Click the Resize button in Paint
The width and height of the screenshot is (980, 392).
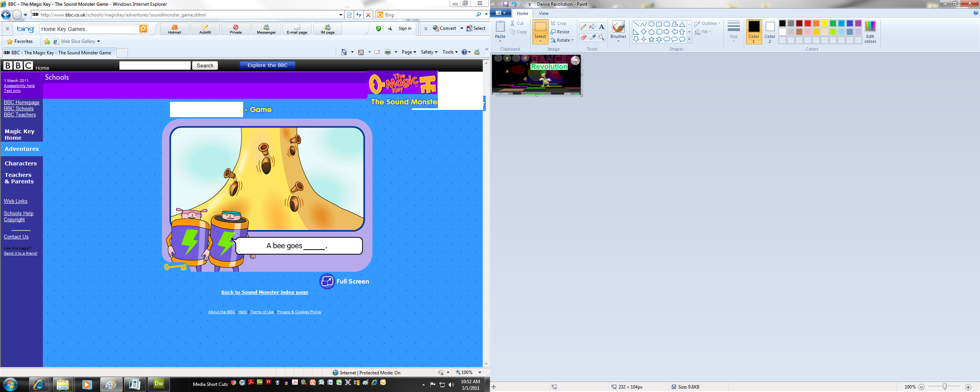560,32
